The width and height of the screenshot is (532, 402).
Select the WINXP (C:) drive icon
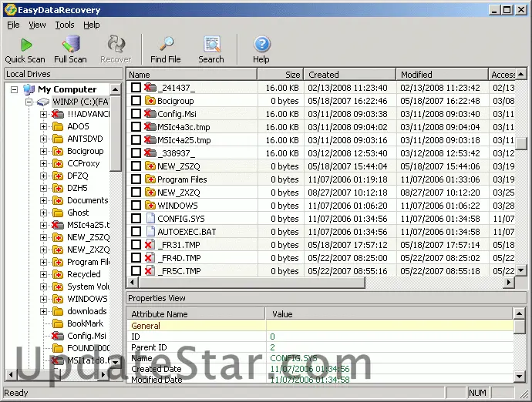[43, 102]
